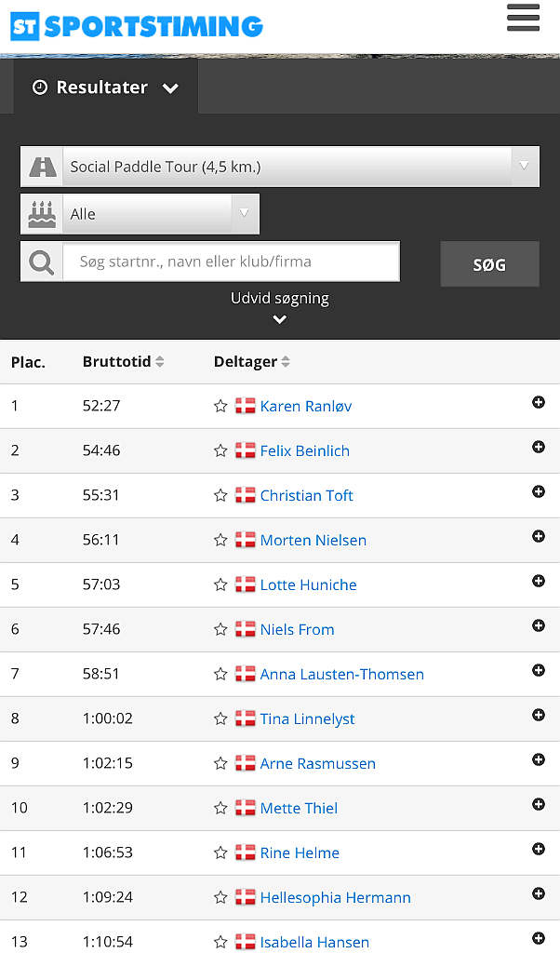The height and width of the screenshot is (953, 560).
Task: Focus the startnr, navn search field
Action: point(231,262)
